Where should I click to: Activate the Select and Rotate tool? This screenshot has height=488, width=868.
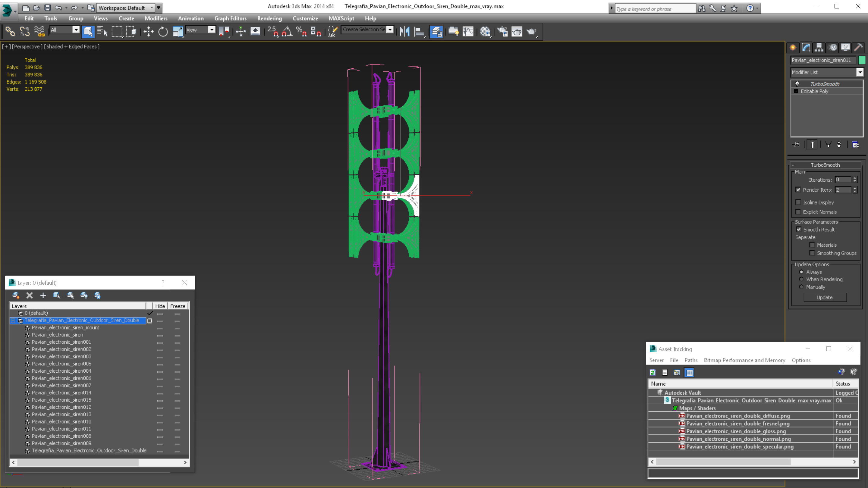pyautogui.click(x=163, y=31)
